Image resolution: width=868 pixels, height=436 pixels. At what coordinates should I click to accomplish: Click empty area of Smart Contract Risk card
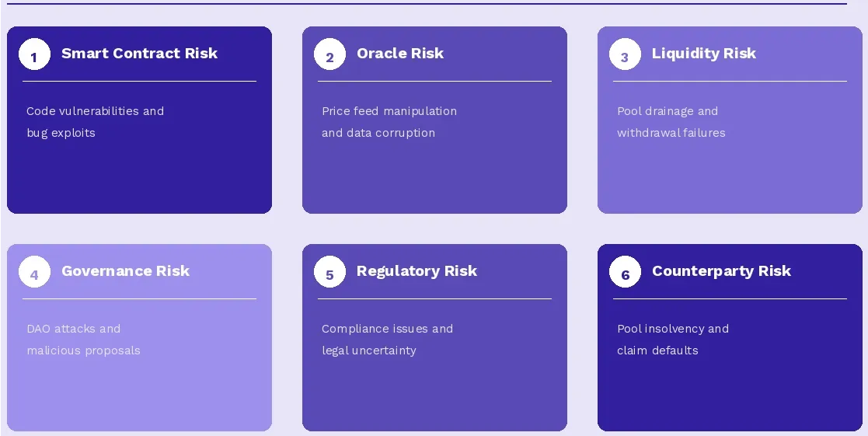click(x=140, y=179)
